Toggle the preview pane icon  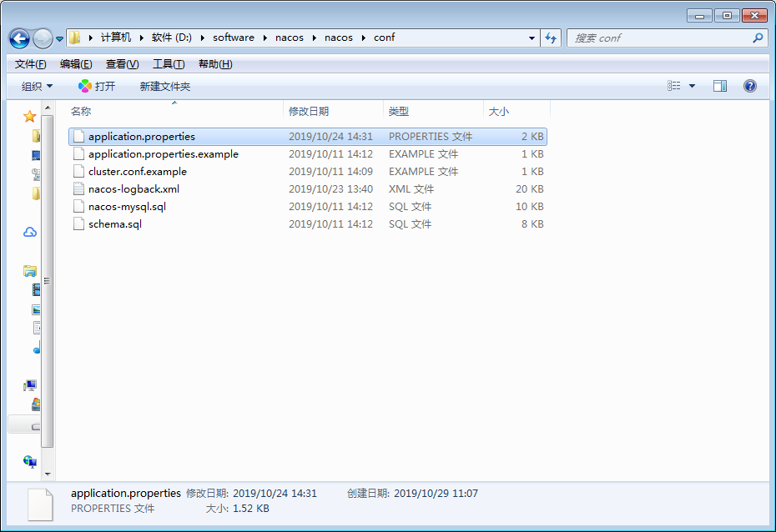click(x=719, y=86)
